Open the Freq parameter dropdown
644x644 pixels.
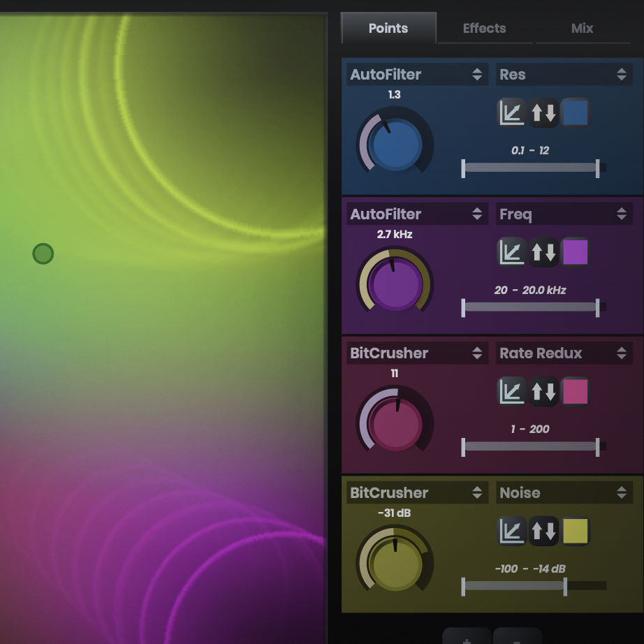tap(564, 214)
